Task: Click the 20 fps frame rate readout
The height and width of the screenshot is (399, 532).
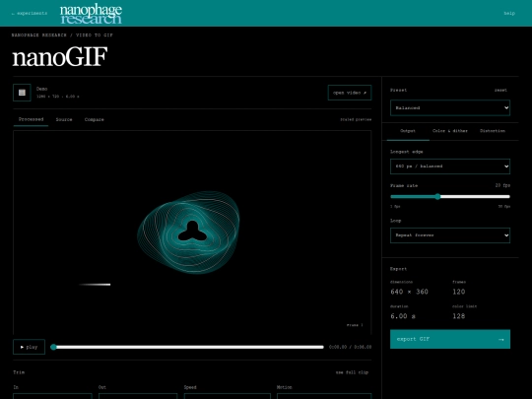Action: point(502,185)
